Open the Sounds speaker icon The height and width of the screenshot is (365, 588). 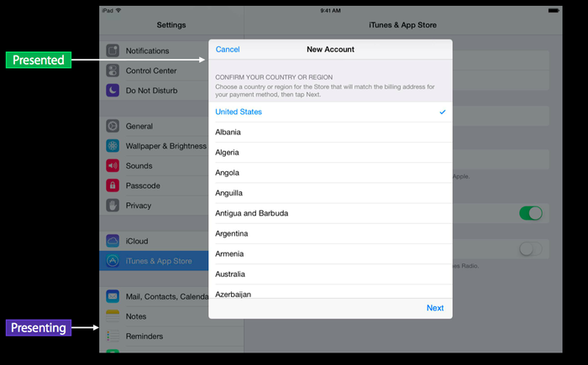(x=113, y=166)
